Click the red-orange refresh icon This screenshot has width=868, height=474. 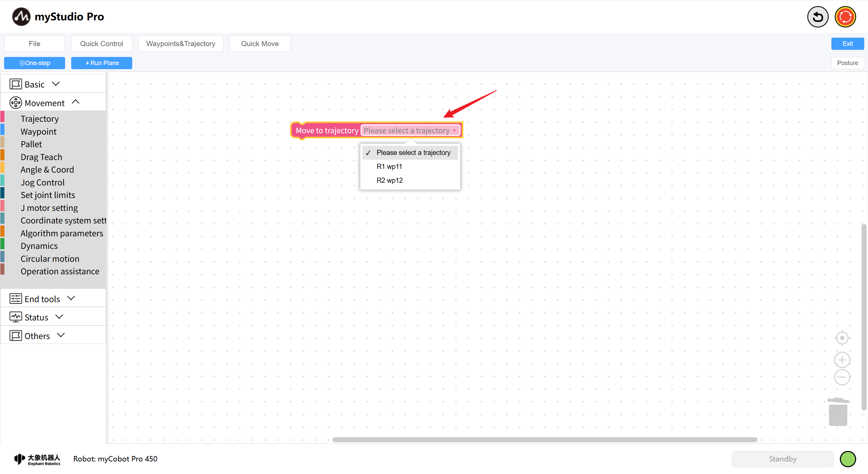845,17
